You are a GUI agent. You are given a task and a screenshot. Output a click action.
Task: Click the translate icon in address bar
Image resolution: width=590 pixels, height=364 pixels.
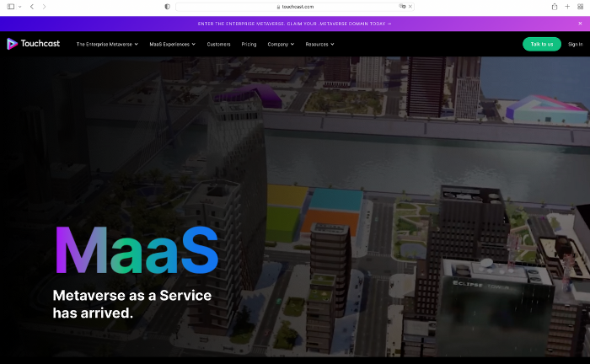click(x=402, y=7)
